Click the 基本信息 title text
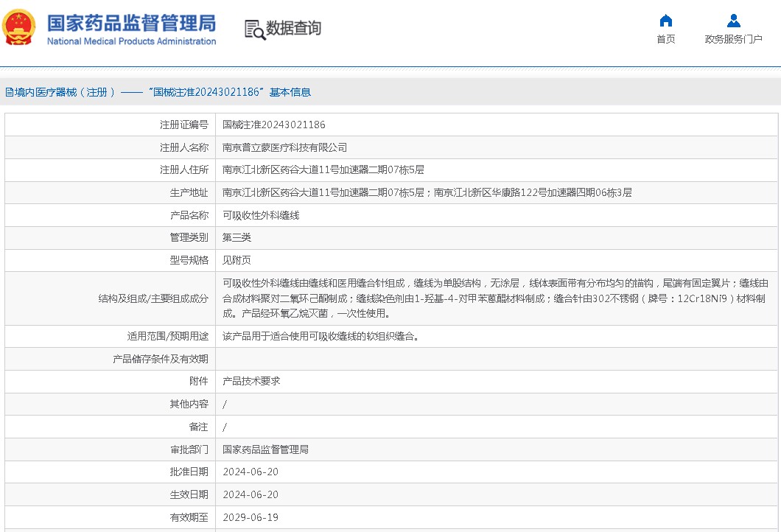Viewport: 781px width, 532px height. 290,92
